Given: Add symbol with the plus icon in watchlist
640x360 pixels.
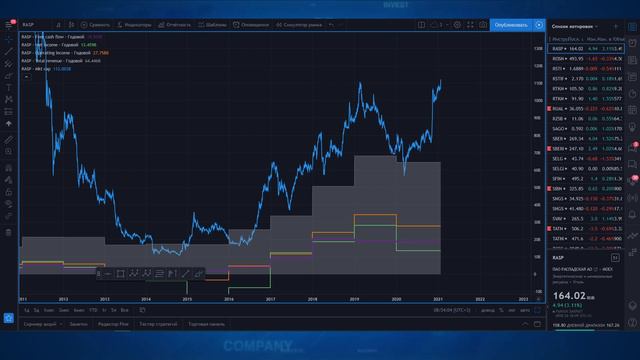Looking at the screenshot, I should (x=616, y=27).
